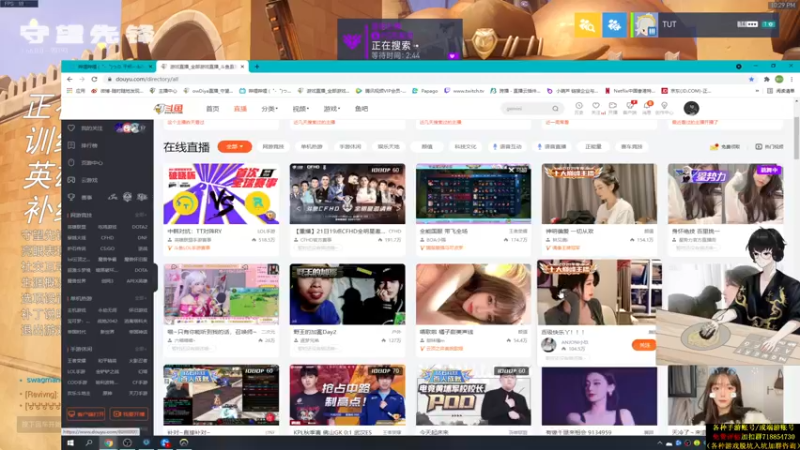Click the sidebar 我要开播 button

click(129, 414)
